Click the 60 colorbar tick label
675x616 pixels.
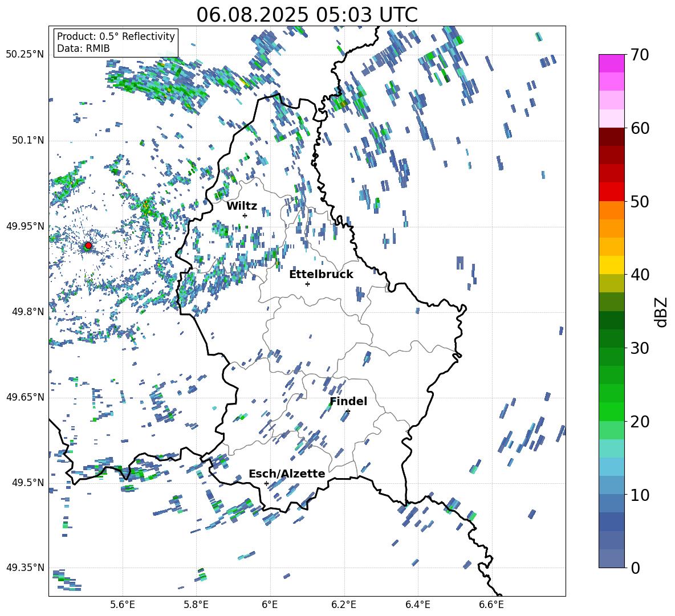[x=640, y=128]
